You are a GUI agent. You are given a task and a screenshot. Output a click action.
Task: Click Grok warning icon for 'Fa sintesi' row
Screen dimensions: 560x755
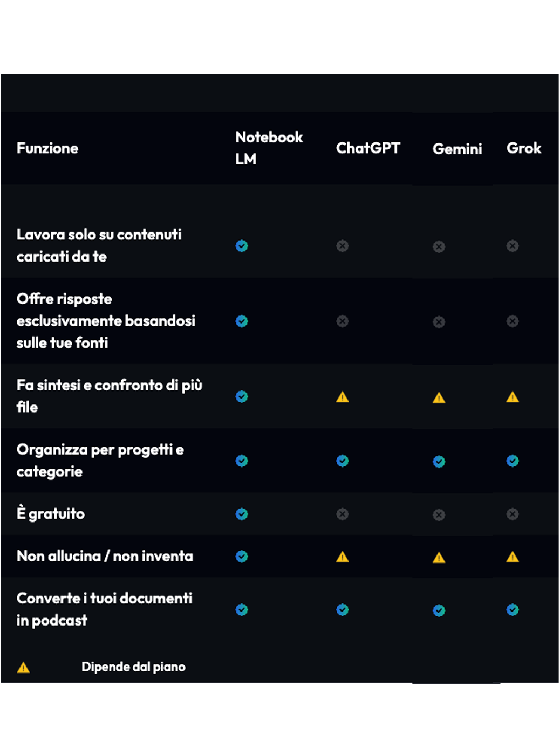point(513,397)
